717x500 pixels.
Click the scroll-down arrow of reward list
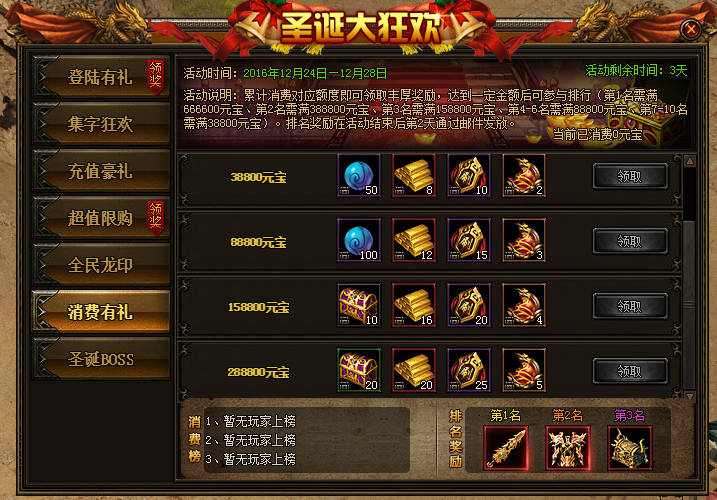(x=690, y=396)
